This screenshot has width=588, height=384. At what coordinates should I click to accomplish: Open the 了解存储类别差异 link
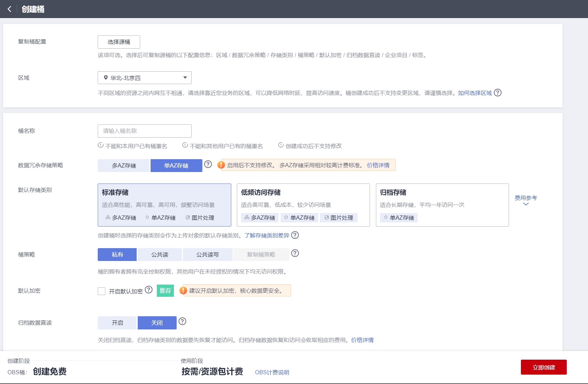point(267,235)
